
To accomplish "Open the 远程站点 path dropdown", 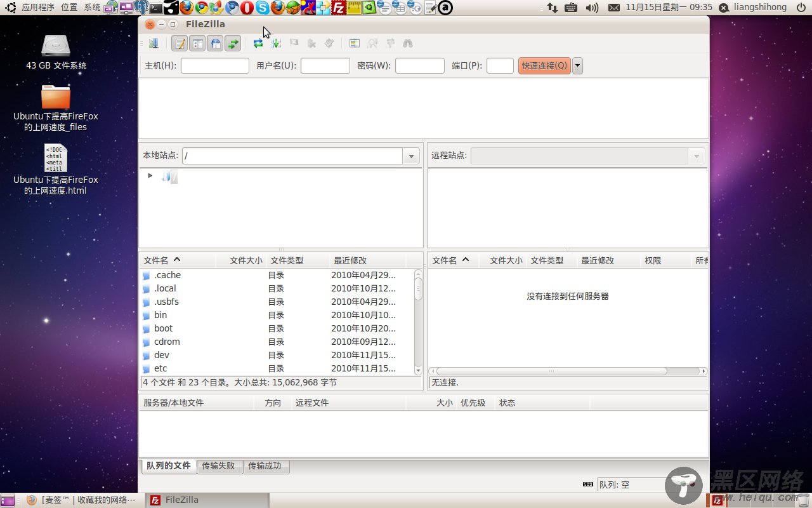I will click(697, 156).
